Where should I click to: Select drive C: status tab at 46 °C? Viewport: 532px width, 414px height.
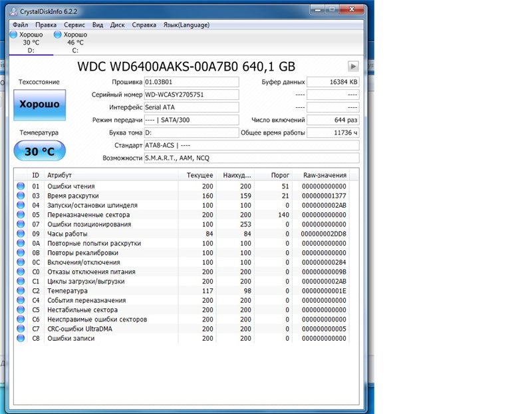tap(75, 43)
